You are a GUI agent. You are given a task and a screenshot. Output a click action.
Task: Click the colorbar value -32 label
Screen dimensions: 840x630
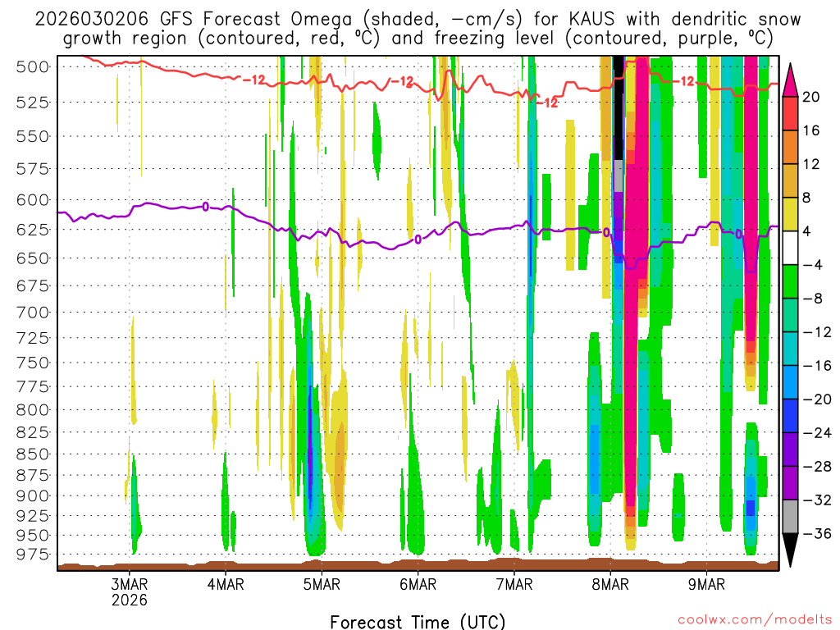(x=817, y=500)
